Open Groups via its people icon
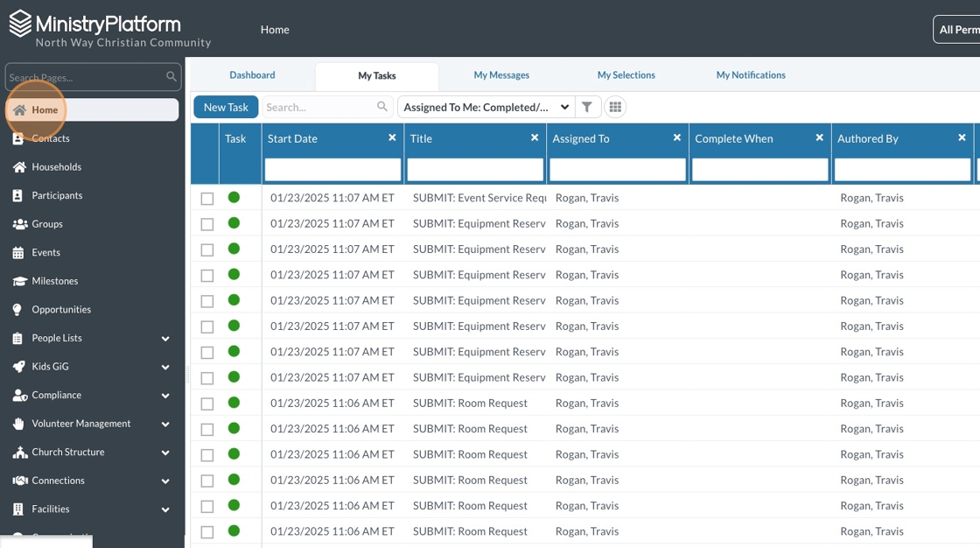The image size is (980, 548). pos(18,224)
